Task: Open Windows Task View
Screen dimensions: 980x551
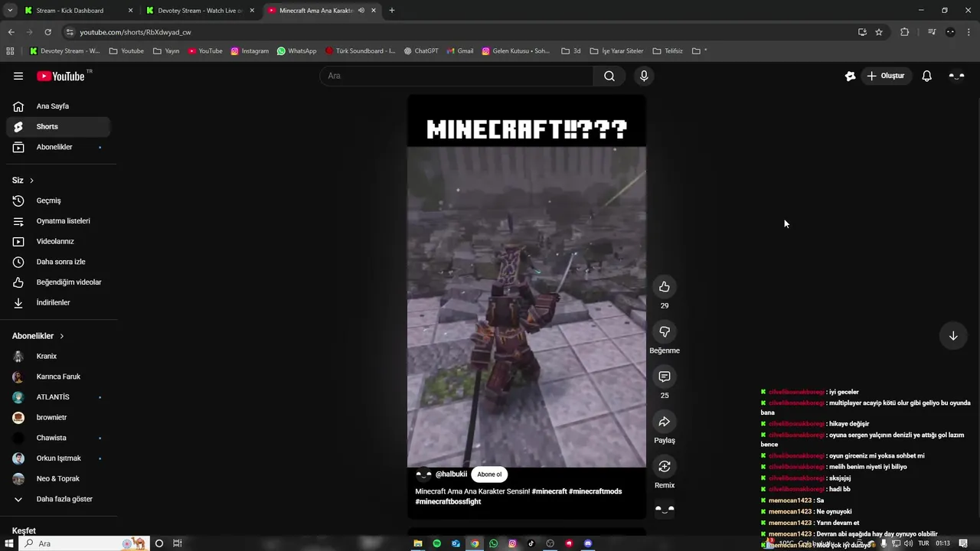Action: [178, 543]
